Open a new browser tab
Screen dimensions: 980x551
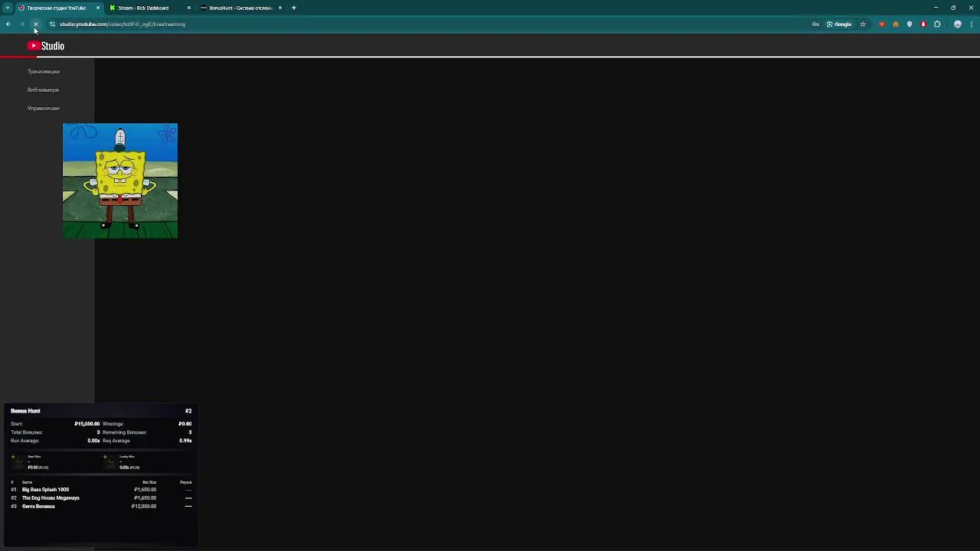tap(294, 8)
